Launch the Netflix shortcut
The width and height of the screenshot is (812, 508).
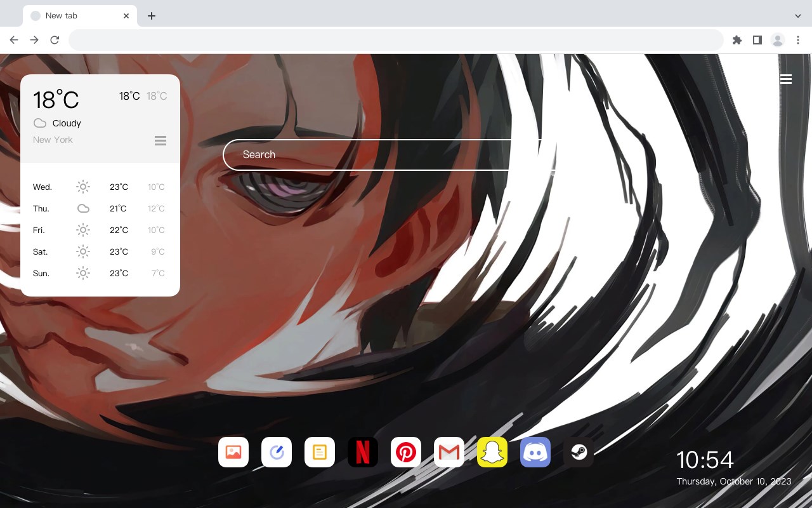tap(363, 452)
